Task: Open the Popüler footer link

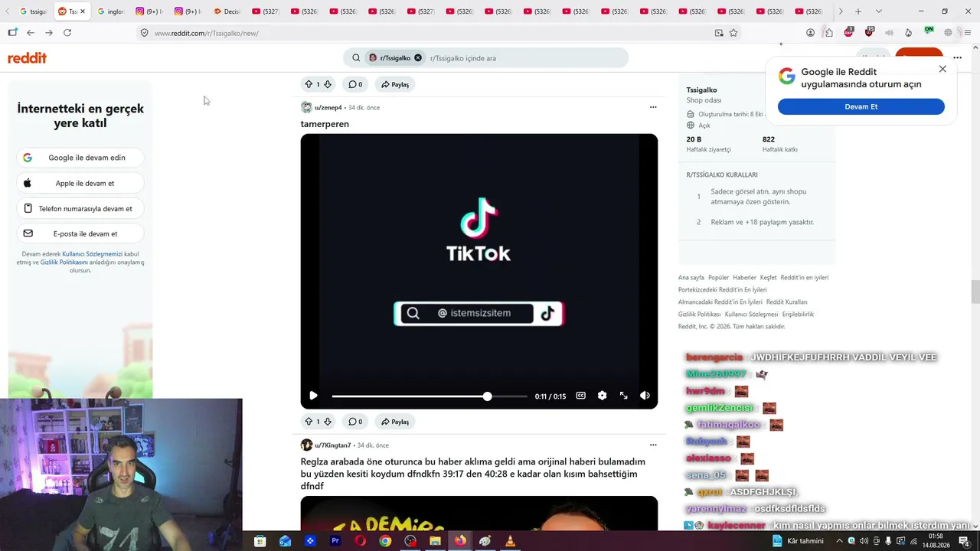Action: pos(719,278)
